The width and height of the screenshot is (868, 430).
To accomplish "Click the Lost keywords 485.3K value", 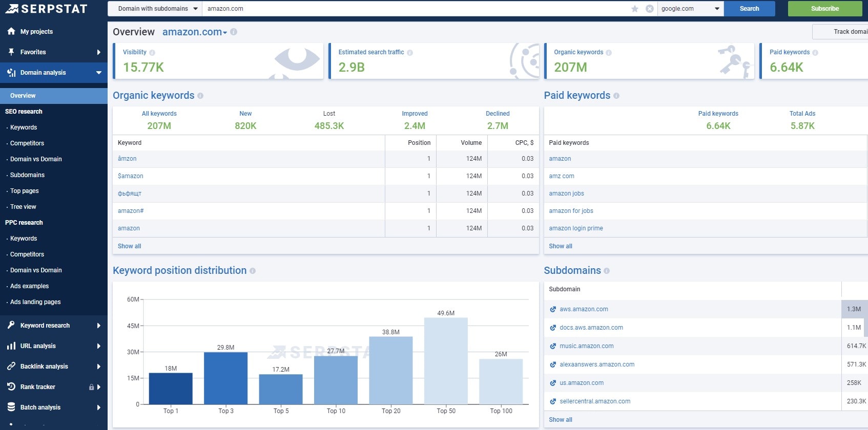I will click(329, 126).
